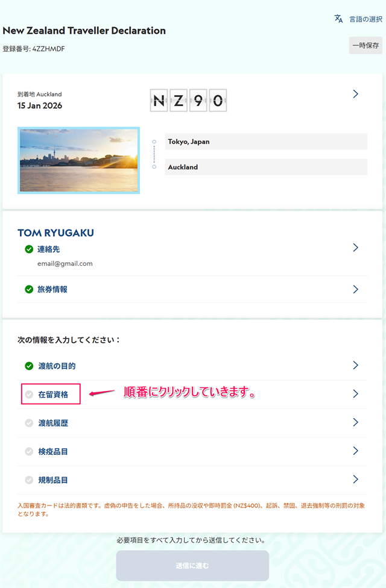Open the 規制品目 section chevron

click(355, 480)
